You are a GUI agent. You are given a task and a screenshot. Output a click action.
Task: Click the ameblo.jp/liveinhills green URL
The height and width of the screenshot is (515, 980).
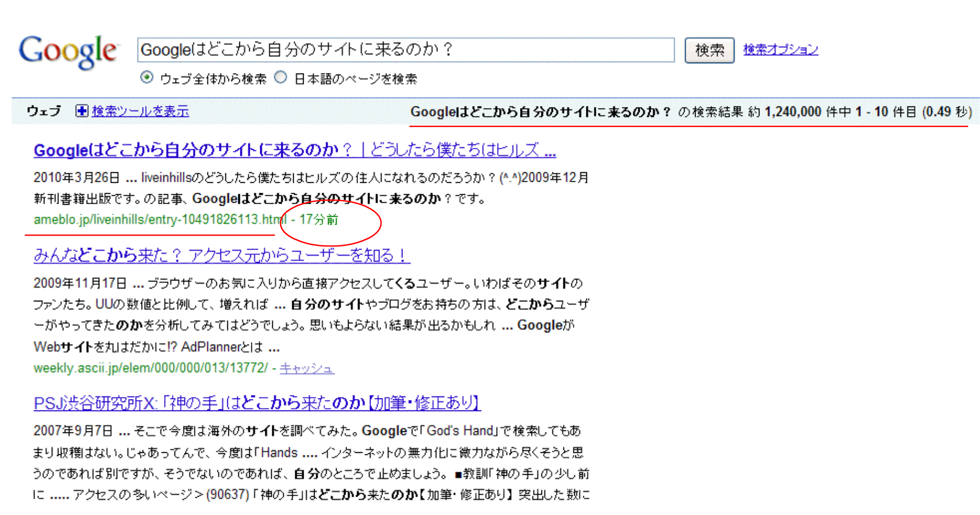pos(159,219)
